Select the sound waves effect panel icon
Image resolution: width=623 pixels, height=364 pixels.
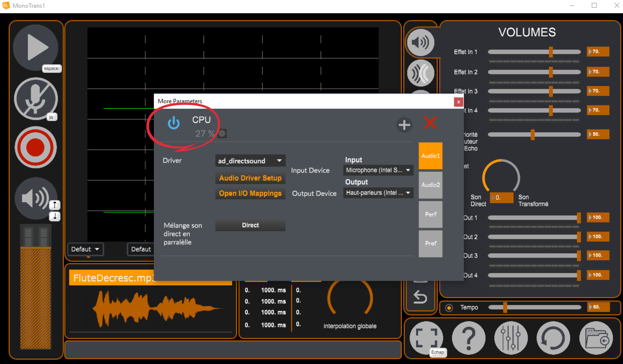[x=421, y=73]
